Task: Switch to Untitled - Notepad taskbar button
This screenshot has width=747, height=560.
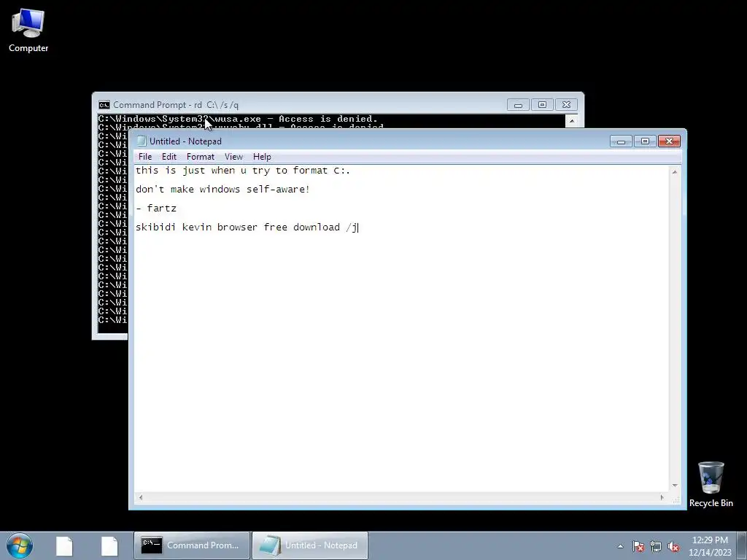Action: 309,545
